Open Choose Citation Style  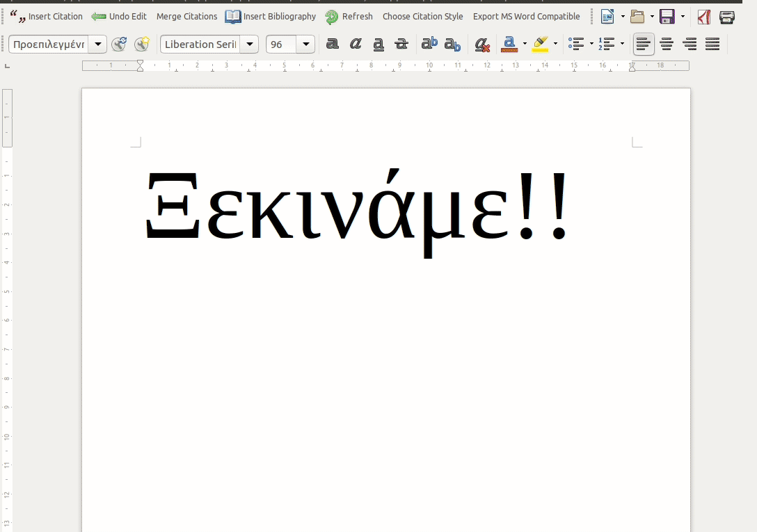pyautogui.click(x=422, y=17)
